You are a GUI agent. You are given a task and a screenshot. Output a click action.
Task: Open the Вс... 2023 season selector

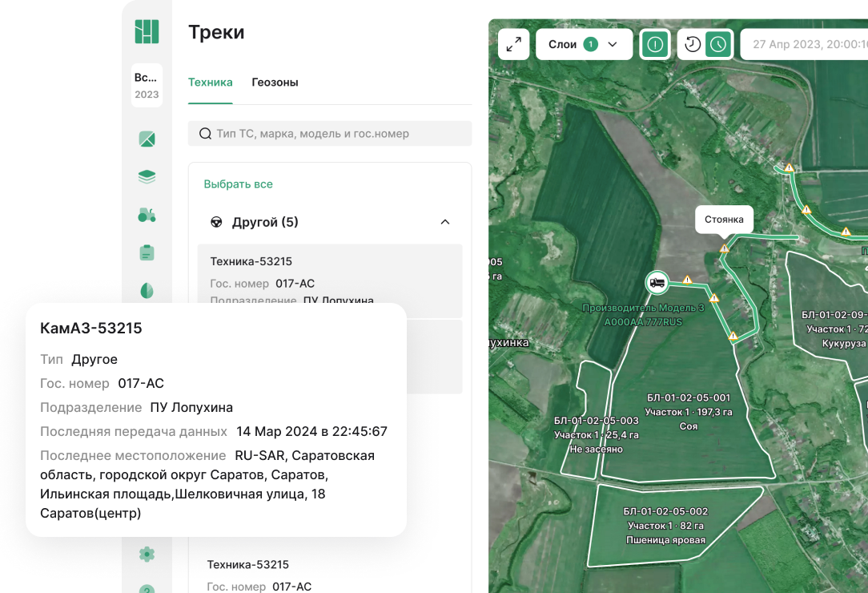(147, 86)
